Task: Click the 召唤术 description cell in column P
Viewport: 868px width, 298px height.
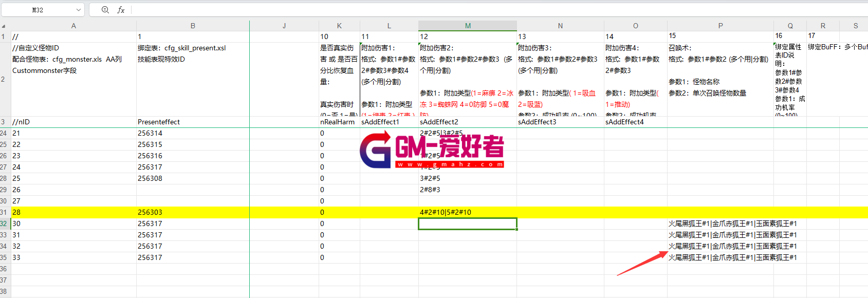Action: [721, 79]
